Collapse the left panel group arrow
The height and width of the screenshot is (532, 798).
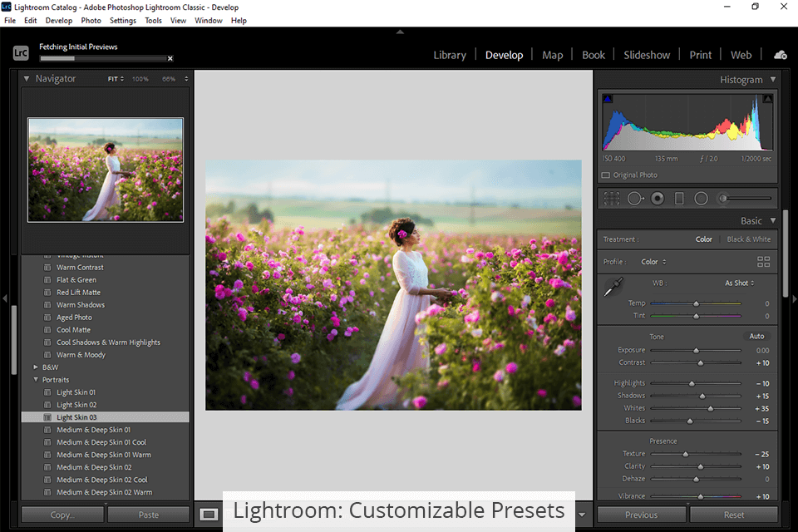[x=5, y=299]
